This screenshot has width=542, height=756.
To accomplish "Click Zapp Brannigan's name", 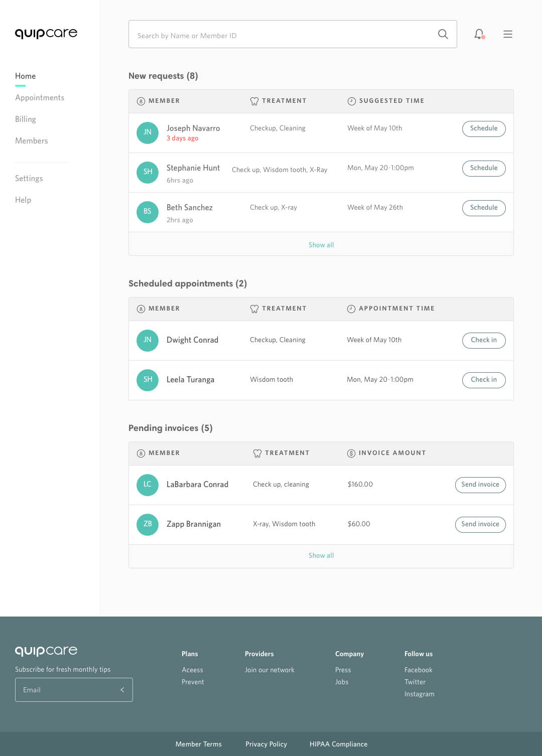I will point(194,524).
